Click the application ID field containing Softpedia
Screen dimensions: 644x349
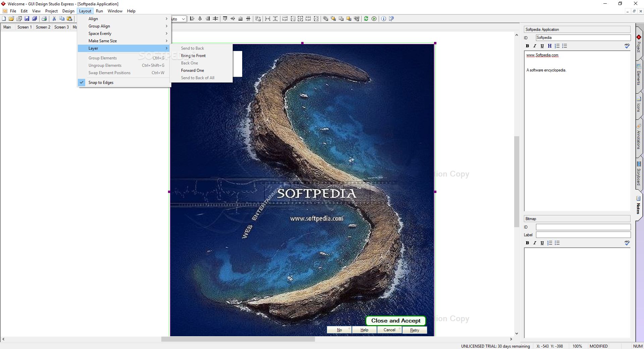pyautogui.click(x=583, y=38)
